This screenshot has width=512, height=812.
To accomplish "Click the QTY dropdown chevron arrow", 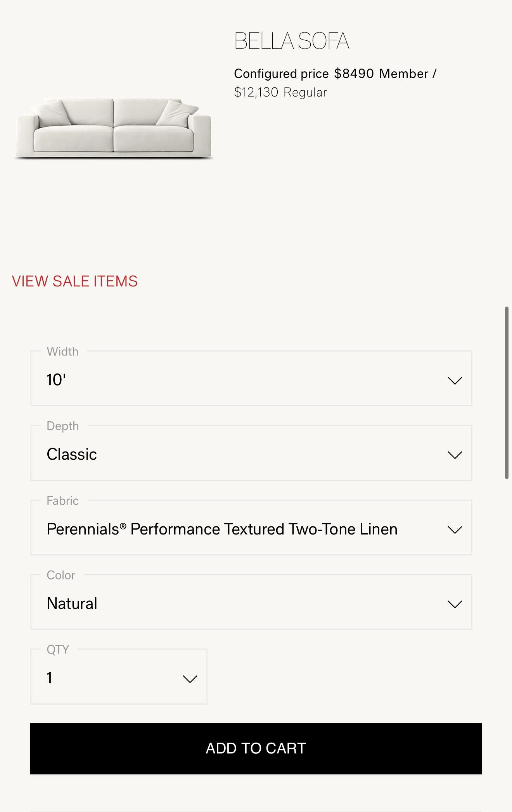I will click(190, 679).
